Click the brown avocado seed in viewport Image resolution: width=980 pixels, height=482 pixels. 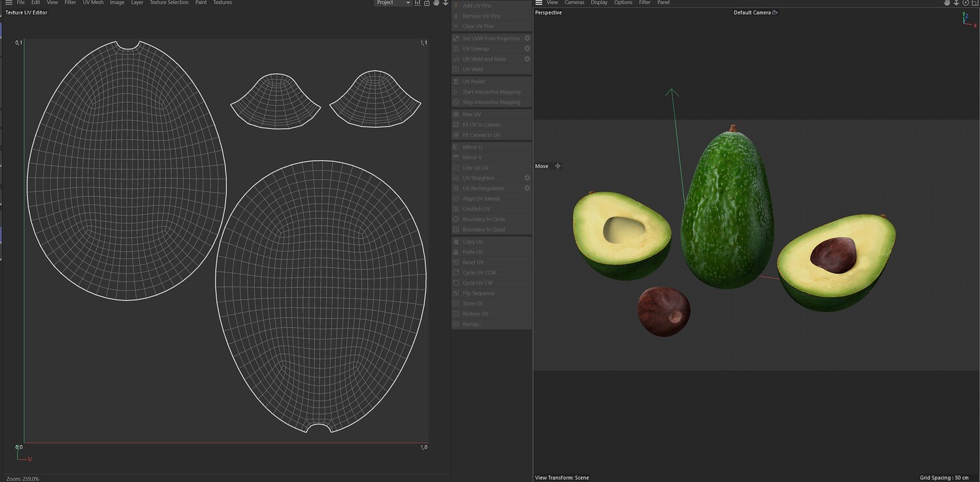(x=664, y=312)
